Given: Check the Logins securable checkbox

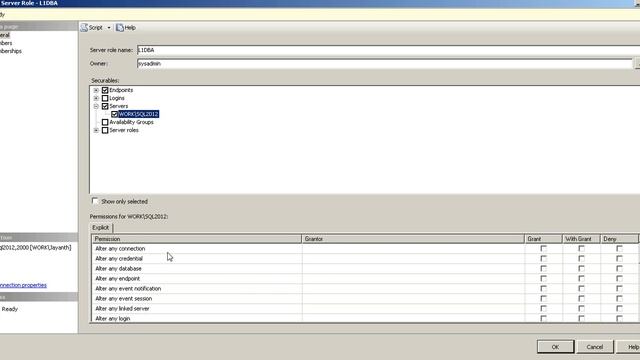Looking at the screenshot, I should tap(105, 98).
